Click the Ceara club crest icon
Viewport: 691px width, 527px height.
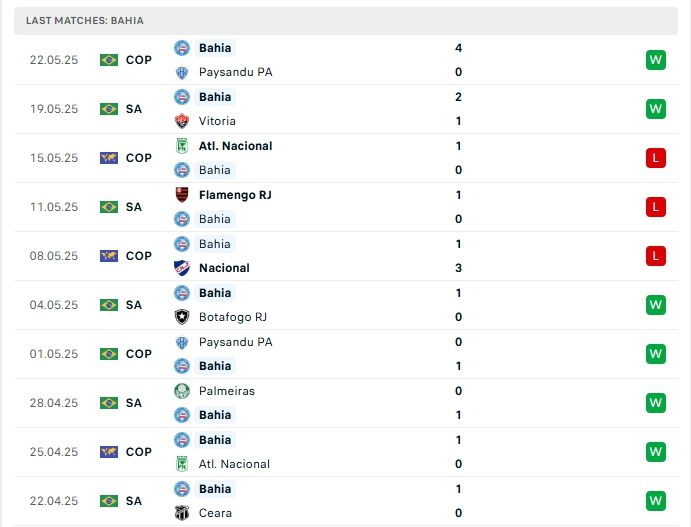click(182, 513)
